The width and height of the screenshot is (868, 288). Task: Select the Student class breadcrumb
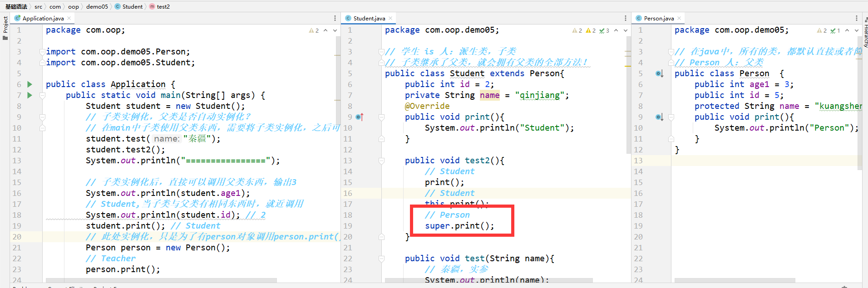click(x=129, y=6)
